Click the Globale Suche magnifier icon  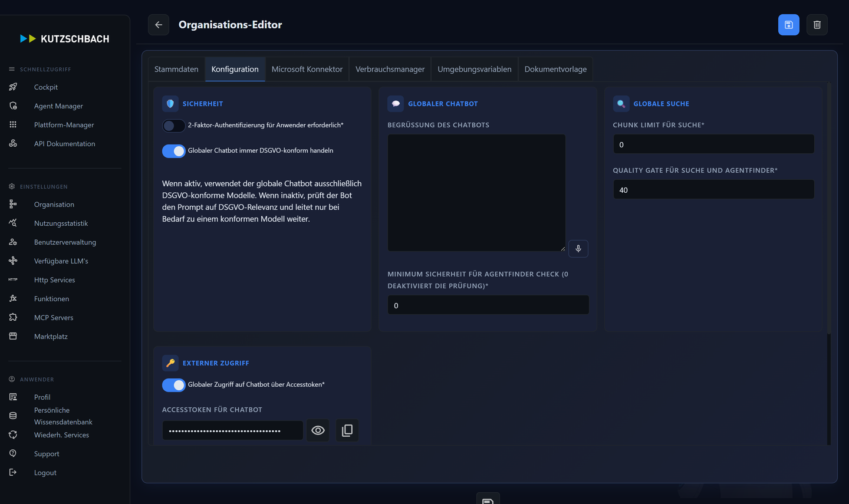click(x=621, y=104)
